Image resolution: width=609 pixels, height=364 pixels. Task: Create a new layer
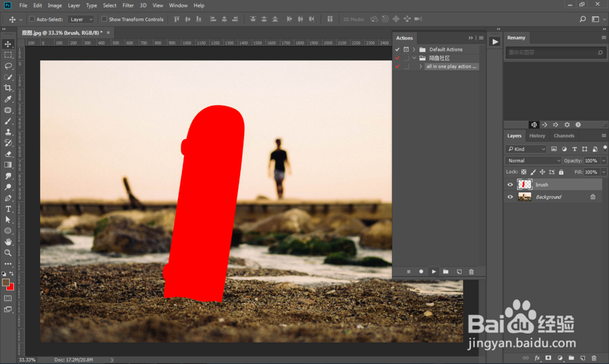pos(583,358)
